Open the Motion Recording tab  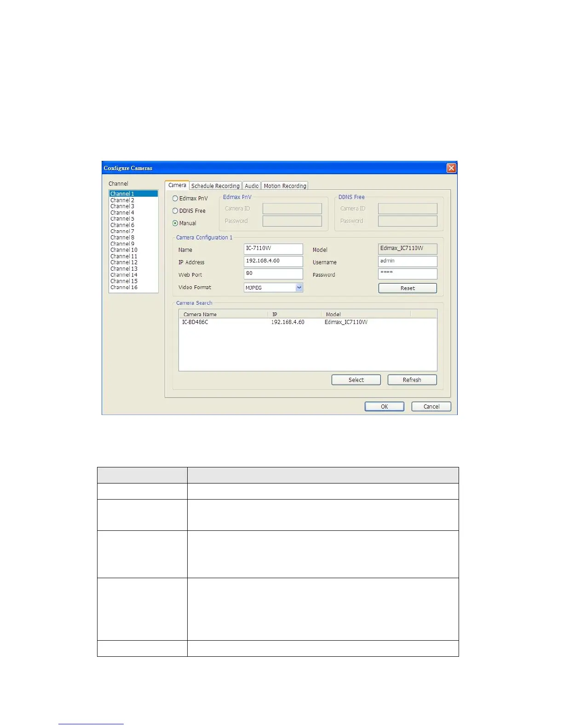[285, 186]
